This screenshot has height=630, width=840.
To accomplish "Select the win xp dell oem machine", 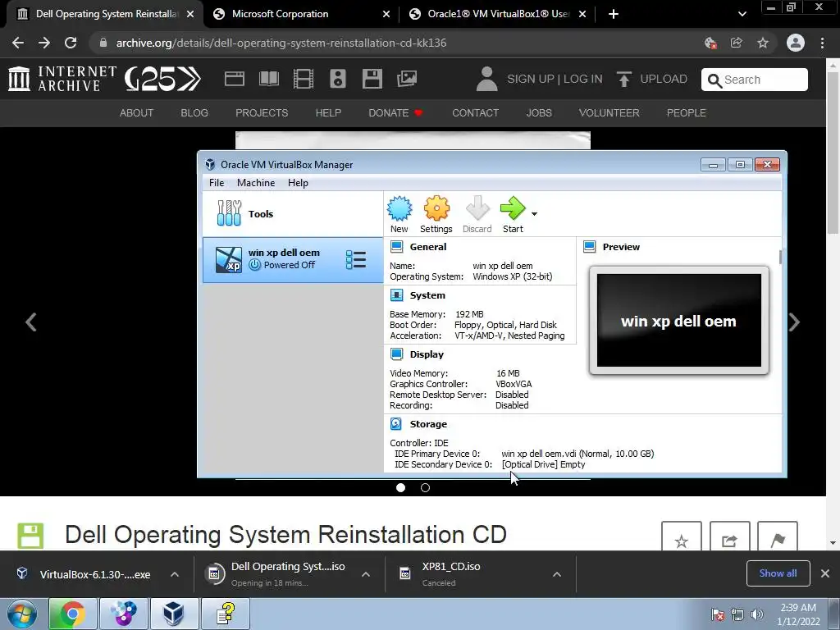I will [x=293, y=260].
